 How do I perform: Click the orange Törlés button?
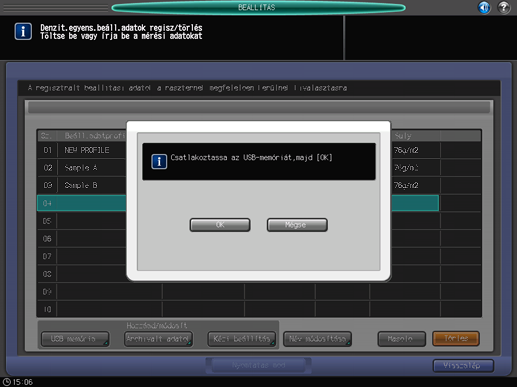tap(456, 339)
